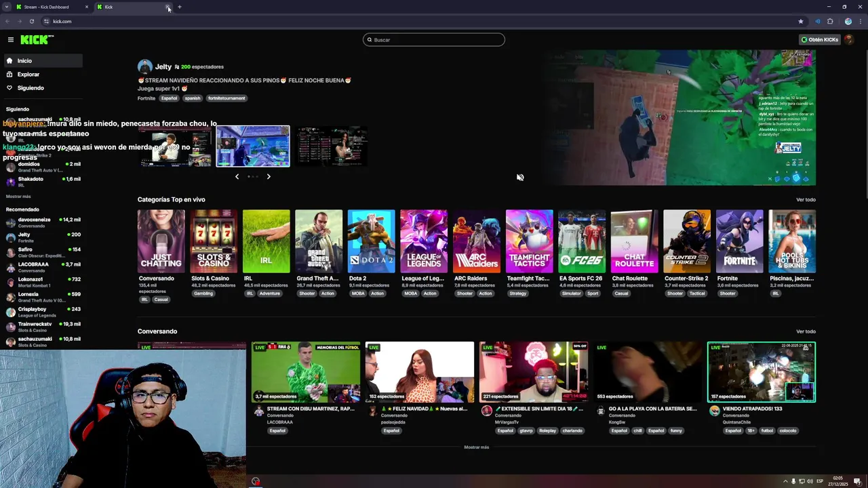Screen dimensions: 868x488
Task: Open the Counter-Strike 2 category card
Action: pos(687,241)
